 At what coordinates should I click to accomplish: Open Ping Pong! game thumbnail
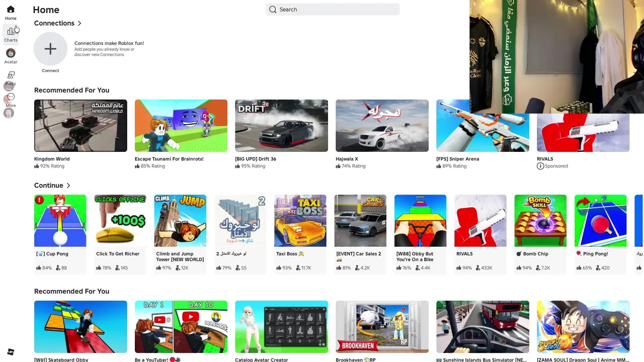point(601,221)
